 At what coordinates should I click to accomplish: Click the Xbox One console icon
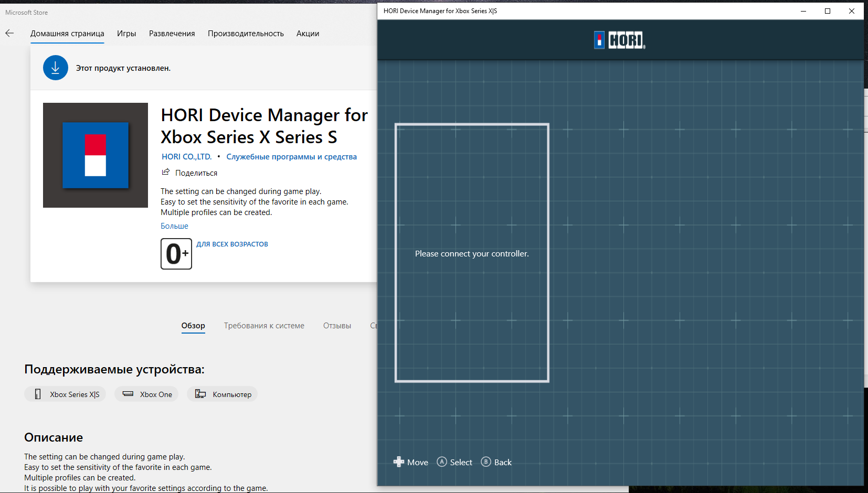128,393
